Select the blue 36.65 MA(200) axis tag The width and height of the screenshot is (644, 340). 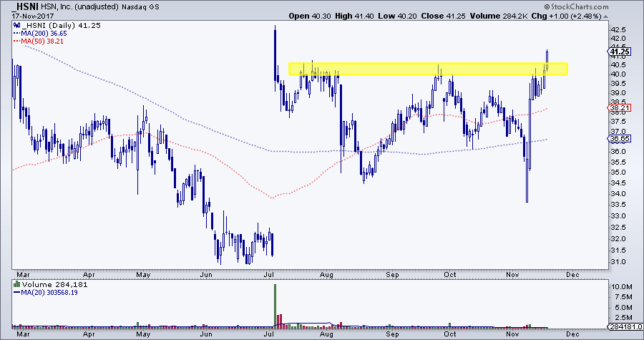[x=618, y=139]
